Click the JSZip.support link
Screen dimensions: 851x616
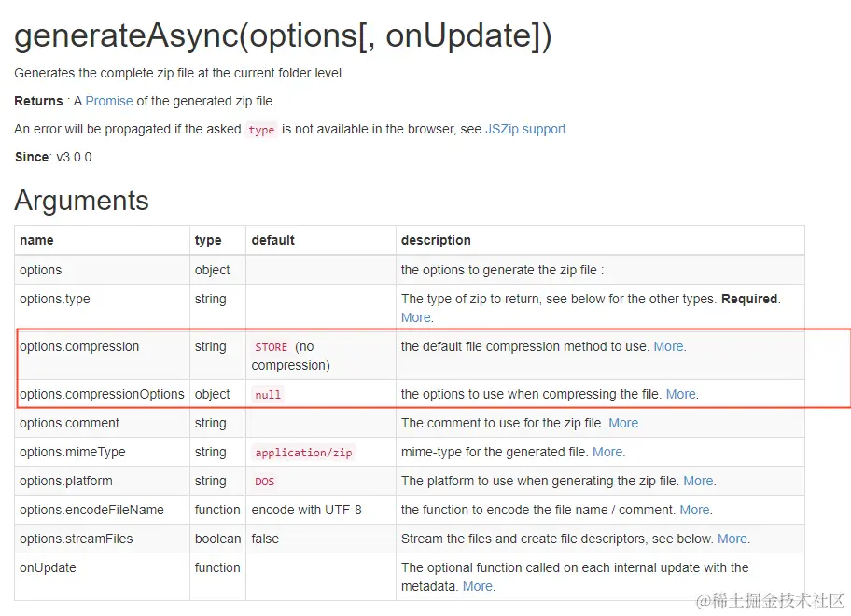coord(525,129)
